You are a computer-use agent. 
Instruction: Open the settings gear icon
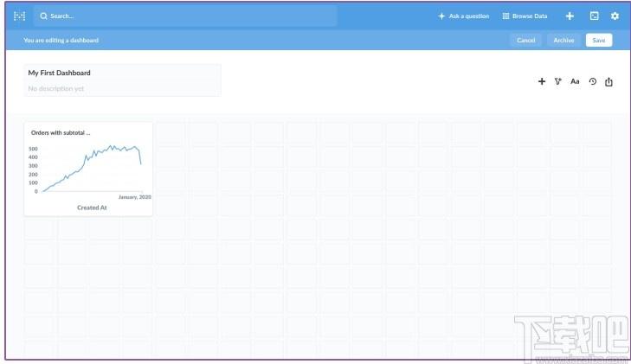[x=615, y=16]
